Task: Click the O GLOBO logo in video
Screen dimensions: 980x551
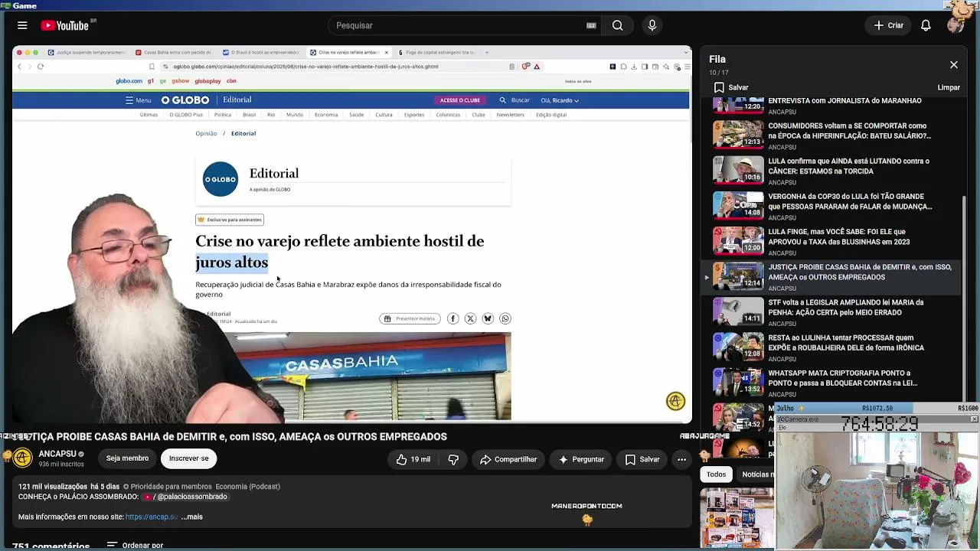Action: (x=185, y=100)
